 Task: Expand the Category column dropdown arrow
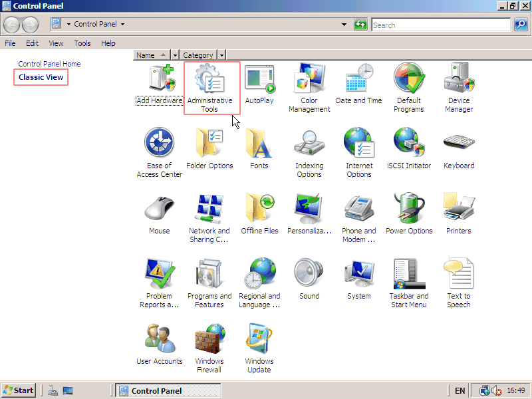221,55
